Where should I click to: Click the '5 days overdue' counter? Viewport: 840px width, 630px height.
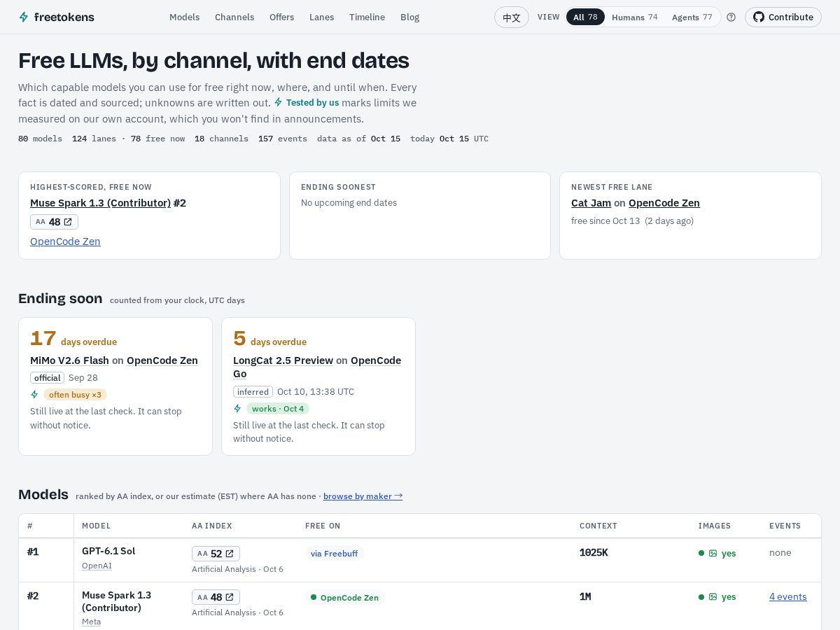[269, 339]
